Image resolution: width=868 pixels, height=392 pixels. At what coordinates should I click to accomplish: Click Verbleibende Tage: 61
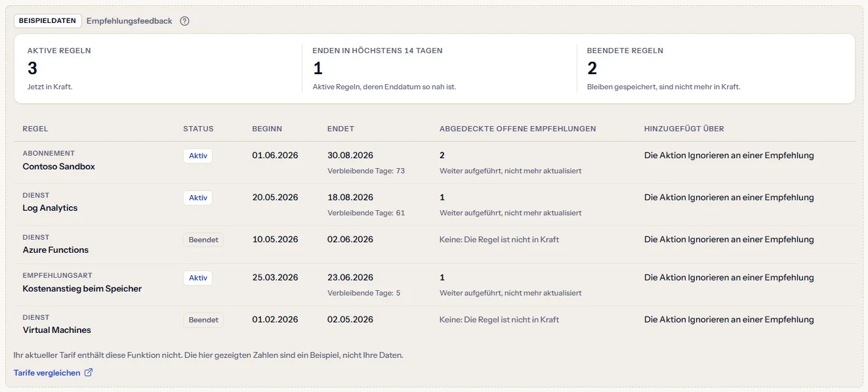tap(366, 213)
